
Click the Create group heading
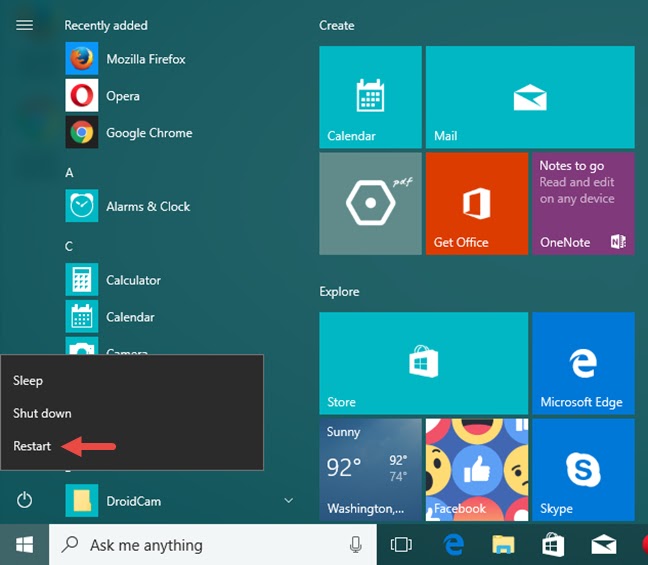(336, 26)
